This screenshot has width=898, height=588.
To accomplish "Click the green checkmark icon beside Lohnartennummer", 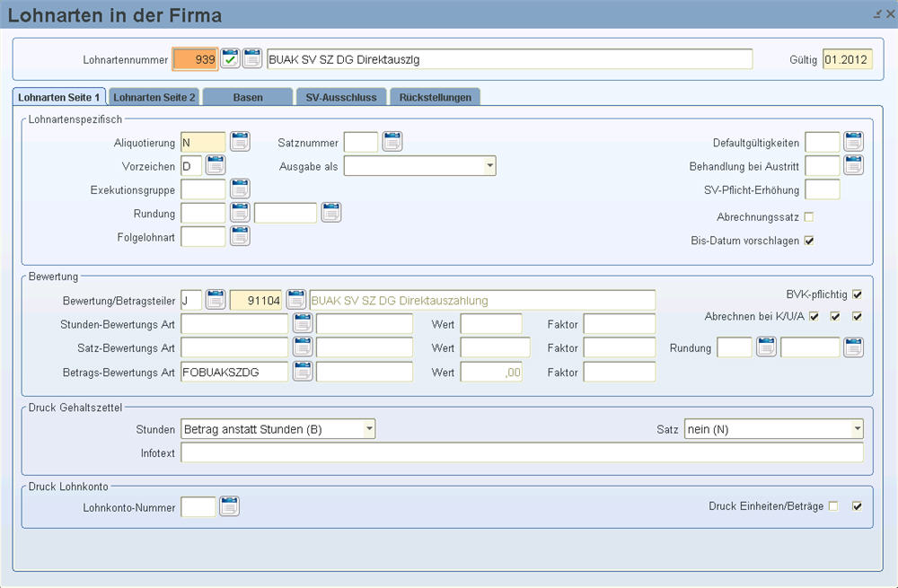I will (231, 59).
